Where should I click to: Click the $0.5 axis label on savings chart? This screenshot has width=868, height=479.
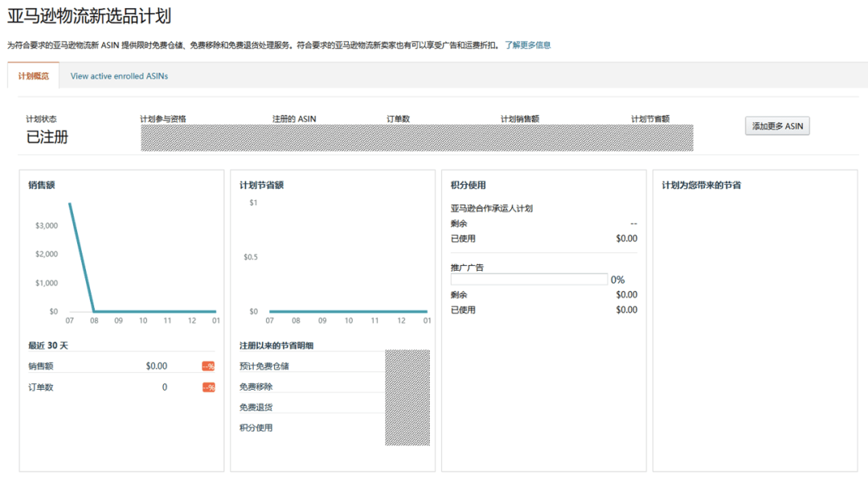click(251, 257)
